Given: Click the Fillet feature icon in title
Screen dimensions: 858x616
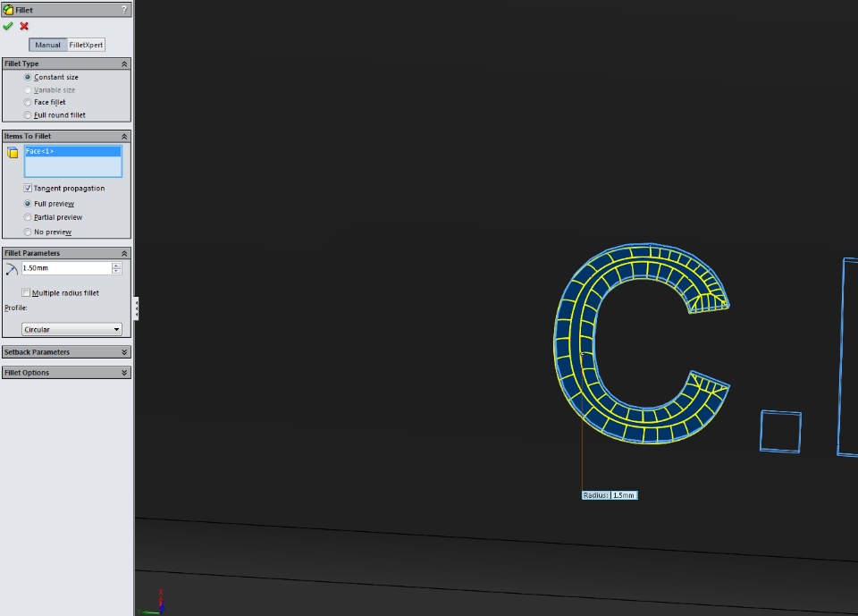Looking at the screenshot, I should click(8, 9).
